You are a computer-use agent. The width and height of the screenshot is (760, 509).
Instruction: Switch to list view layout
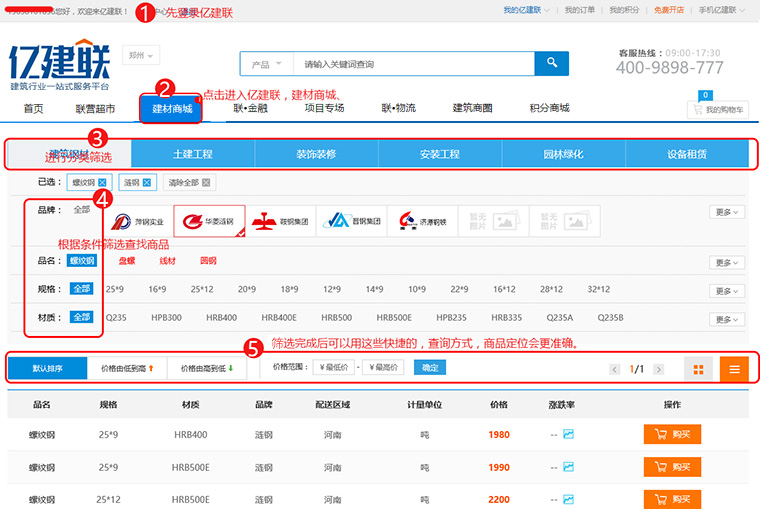point(733,369)
